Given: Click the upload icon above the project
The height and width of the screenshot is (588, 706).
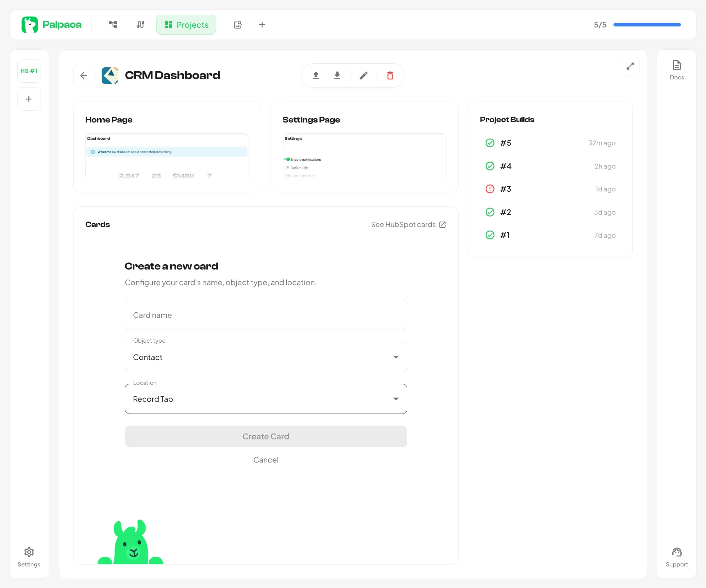Looking at the screenshot, I should [316, 75].
